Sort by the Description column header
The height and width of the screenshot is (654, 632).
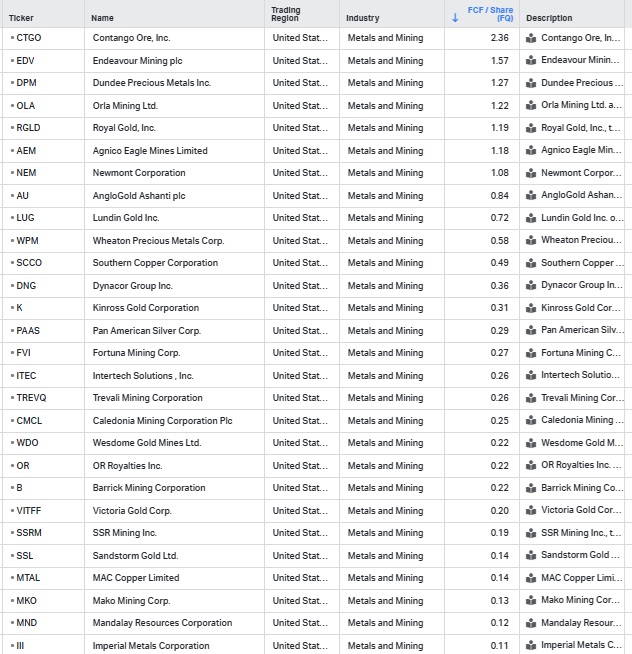click(x=549, y=18)
